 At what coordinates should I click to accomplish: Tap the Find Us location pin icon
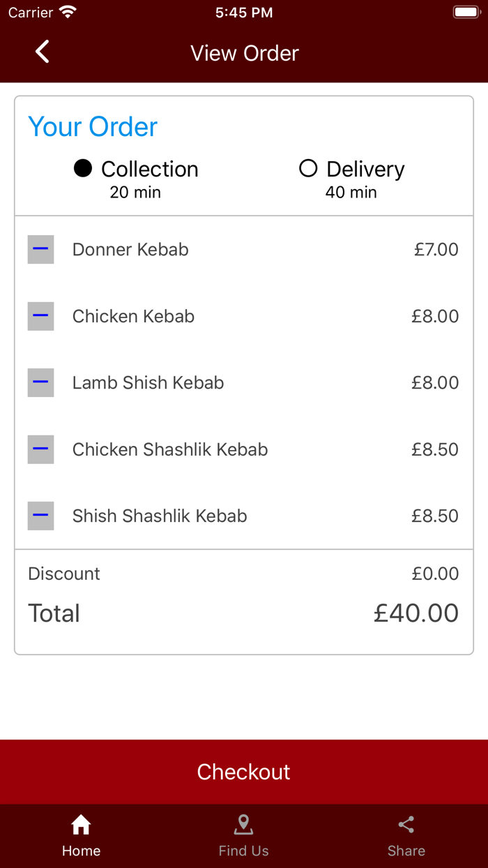point(243,825)
